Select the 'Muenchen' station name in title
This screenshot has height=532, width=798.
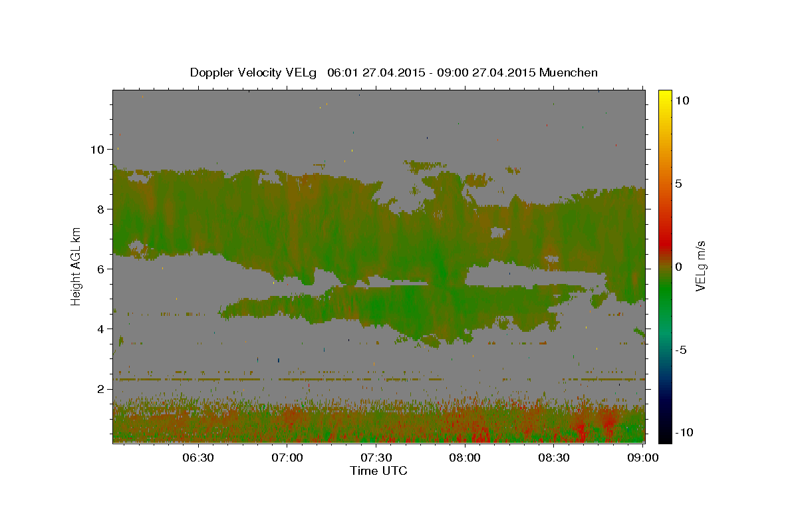569,72
